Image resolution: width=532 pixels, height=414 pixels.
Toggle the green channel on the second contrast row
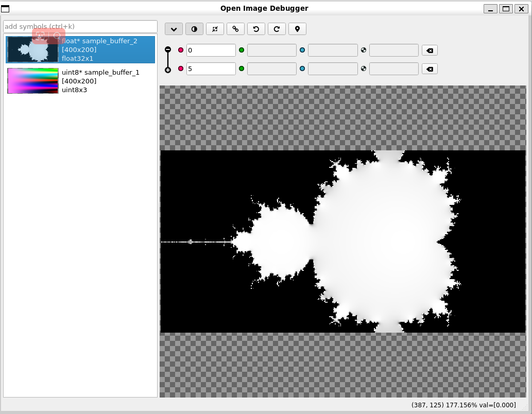pos(242,68)
